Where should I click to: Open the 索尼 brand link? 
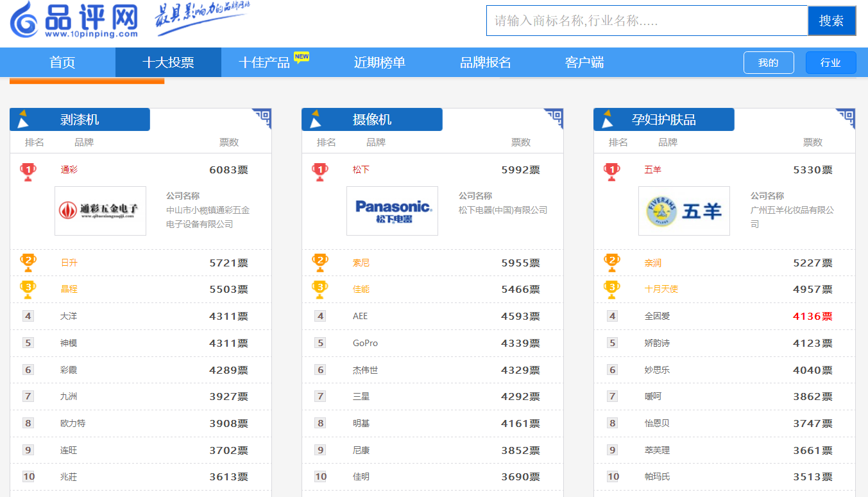pos(361,263)
